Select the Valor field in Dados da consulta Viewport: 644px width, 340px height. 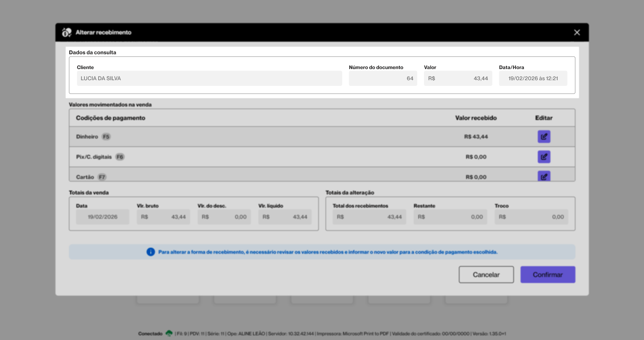pyautogui.click(x=458, y=78)
